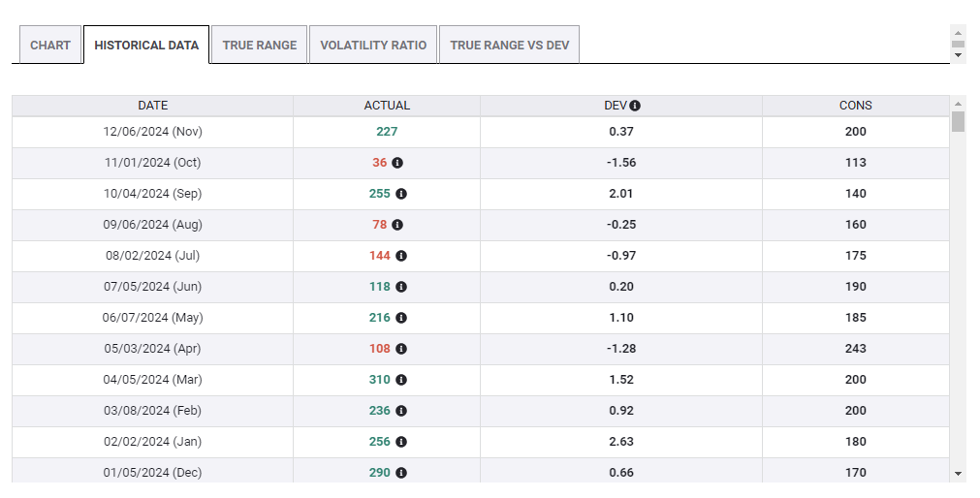This screenshot has width=980, height=498.
Task: Click info icon next to DEV header
Action: [x=635, y=106]
